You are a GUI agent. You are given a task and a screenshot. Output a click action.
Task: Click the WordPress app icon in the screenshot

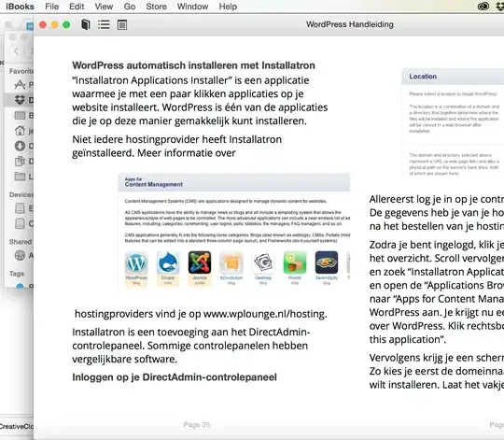(136, 263)
